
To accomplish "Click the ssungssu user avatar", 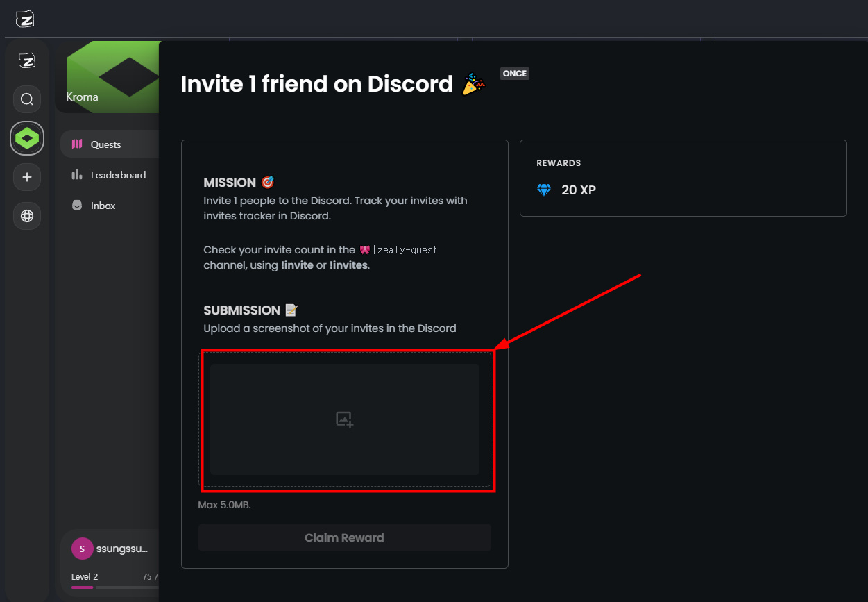I will 82,549.
